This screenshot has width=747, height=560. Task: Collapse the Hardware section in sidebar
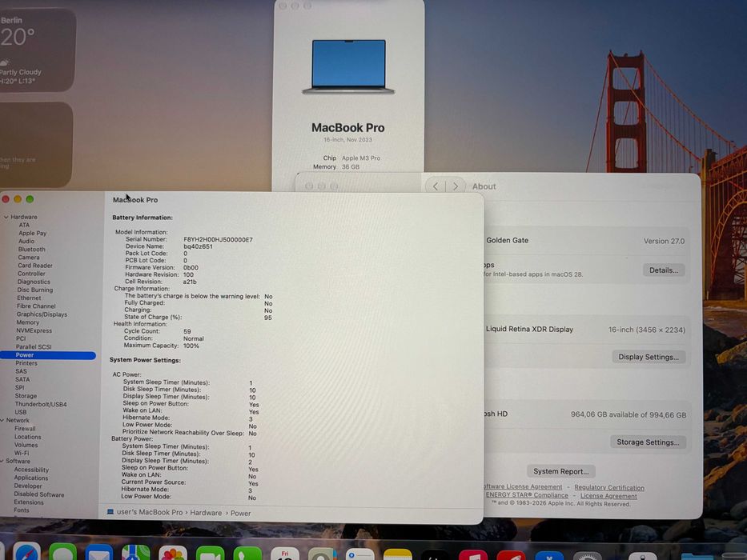[x=6, y=217]
